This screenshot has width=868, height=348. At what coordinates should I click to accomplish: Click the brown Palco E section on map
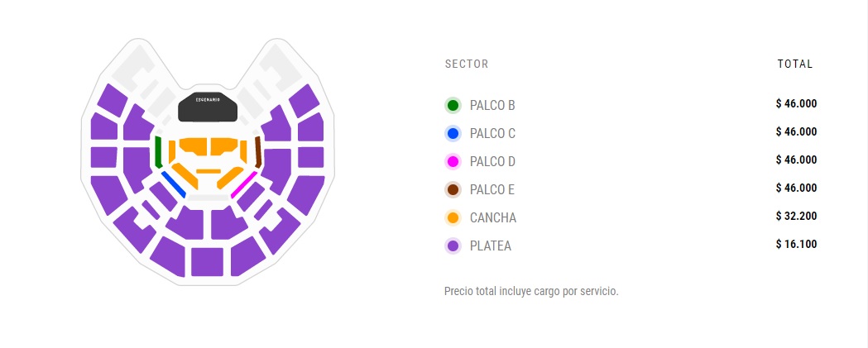pyautogui.click(x=258, y=151)
